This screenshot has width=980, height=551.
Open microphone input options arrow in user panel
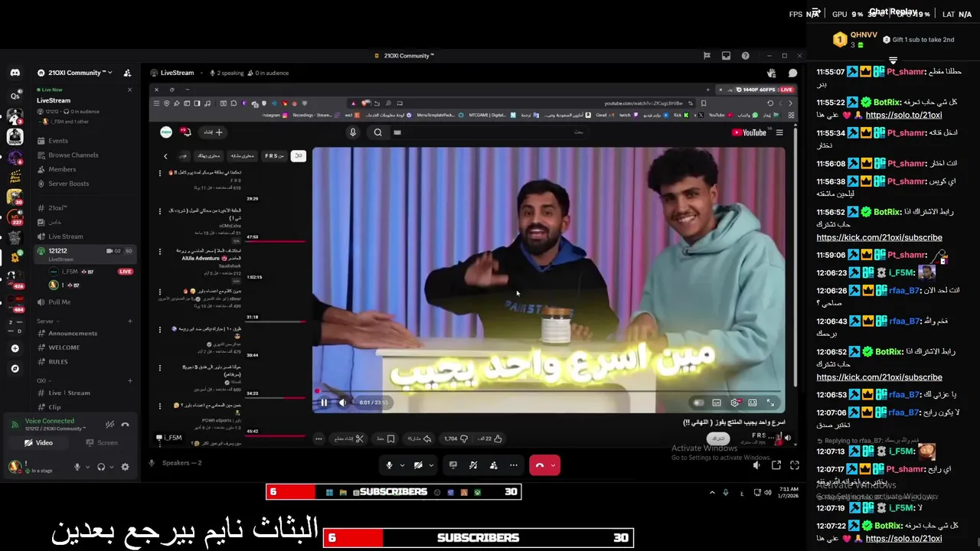pos(87,467)
